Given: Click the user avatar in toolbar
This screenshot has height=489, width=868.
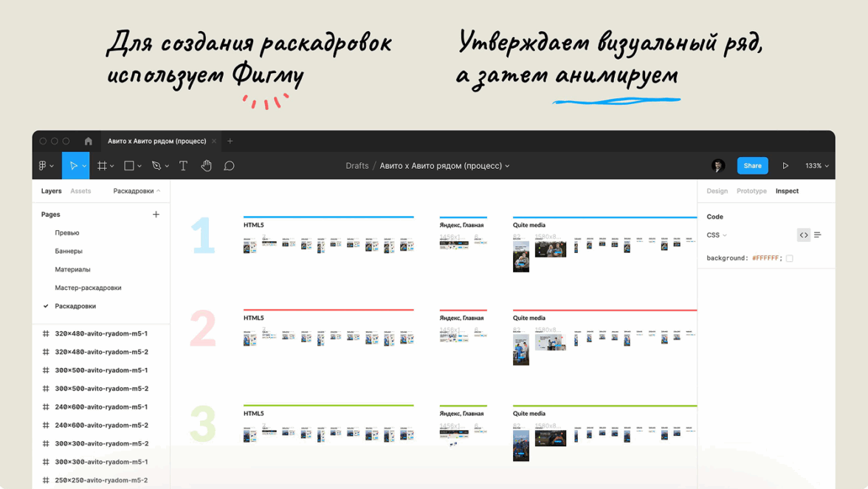Looking at the screenshot, I should pyautogui.click(x=718, y=165).
